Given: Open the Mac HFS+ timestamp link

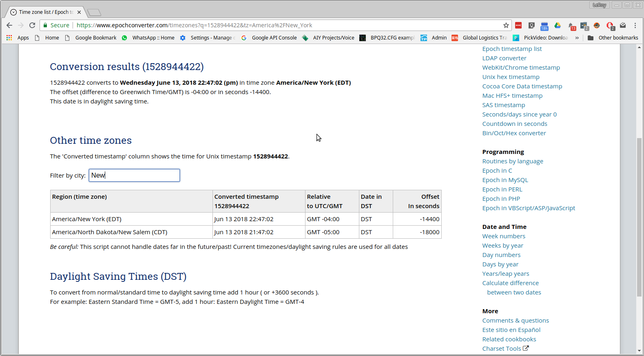Looking at the screenshot, I should pos(512,96).
